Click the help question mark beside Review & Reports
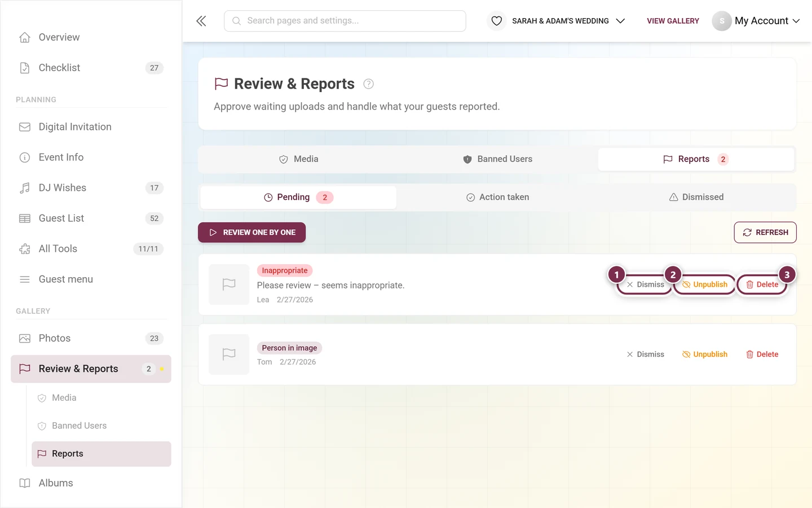The height and width of the screenshot is (508, 812). [368, 84]
